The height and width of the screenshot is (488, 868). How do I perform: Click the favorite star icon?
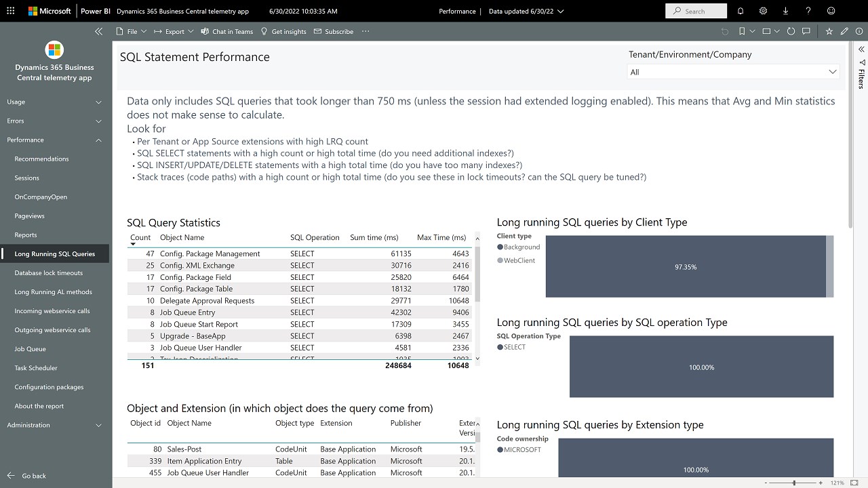829,31
